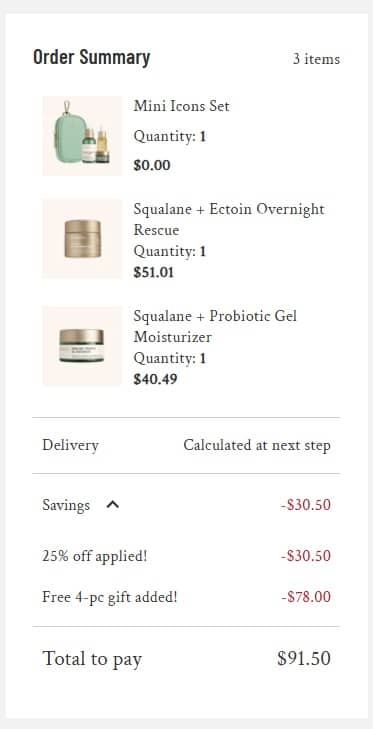Viewport: 375px width, 729px height.
Task: Click Calculated at next step text
Action: click(x=257, y=445)
